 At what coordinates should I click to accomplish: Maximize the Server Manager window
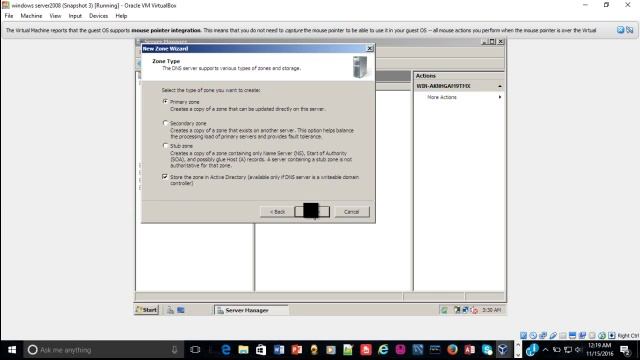pos(492,42)
